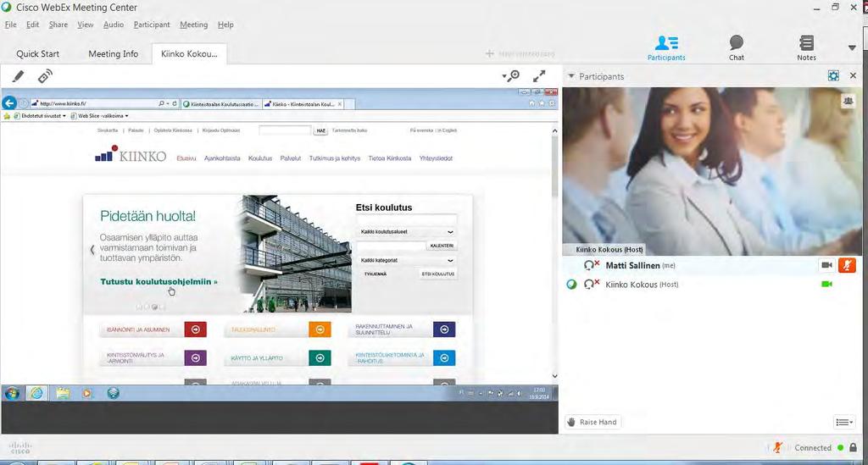Click Kiinko logo on website
868x465 pixels.
pos(131,154)
